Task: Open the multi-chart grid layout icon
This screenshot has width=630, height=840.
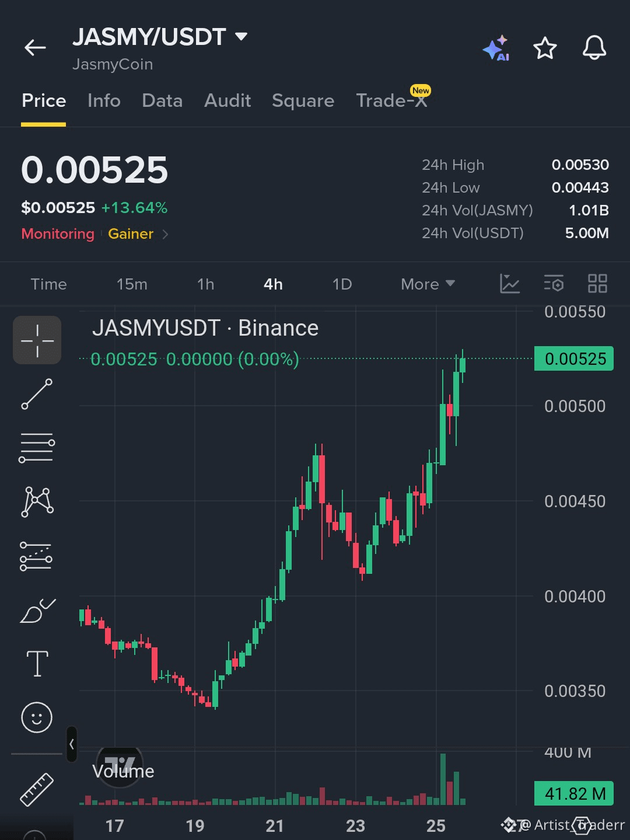Action: pyautogui.click(x=597, y=284)
